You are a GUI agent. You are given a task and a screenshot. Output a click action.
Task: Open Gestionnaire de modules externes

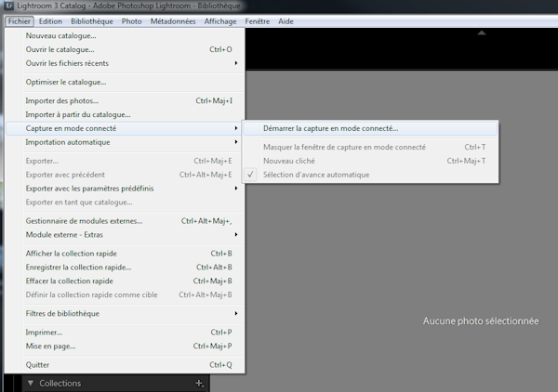click(x=85, y=221)
